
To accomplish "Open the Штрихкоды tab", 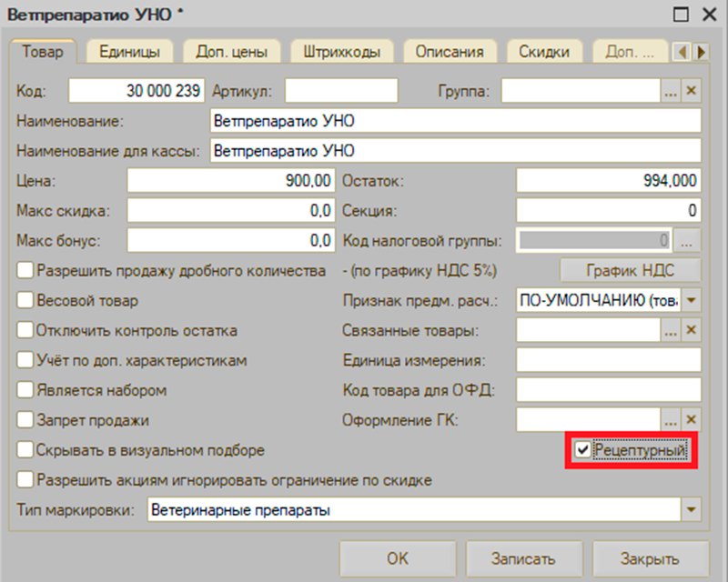I will pos(342,52).
